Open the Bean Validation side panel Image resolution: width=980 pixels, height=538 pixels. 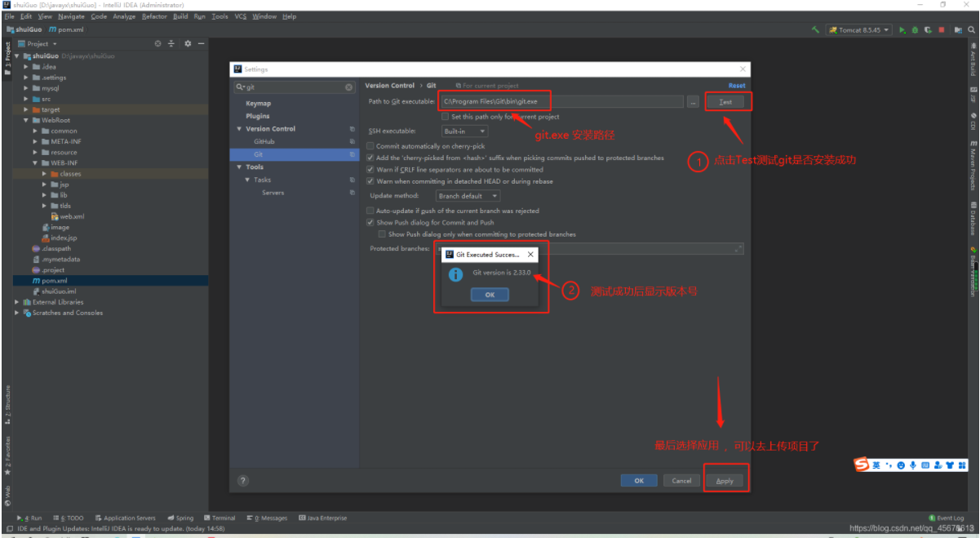[973, 270]
